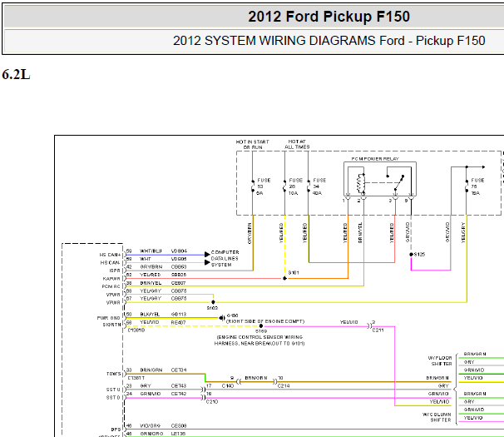Image resolution: width=504 pixels, height=437 pixels.
Task: Click the 'COMPUTER DATA LINES SYSTEM' label
Action: click(x=225, y=258)
